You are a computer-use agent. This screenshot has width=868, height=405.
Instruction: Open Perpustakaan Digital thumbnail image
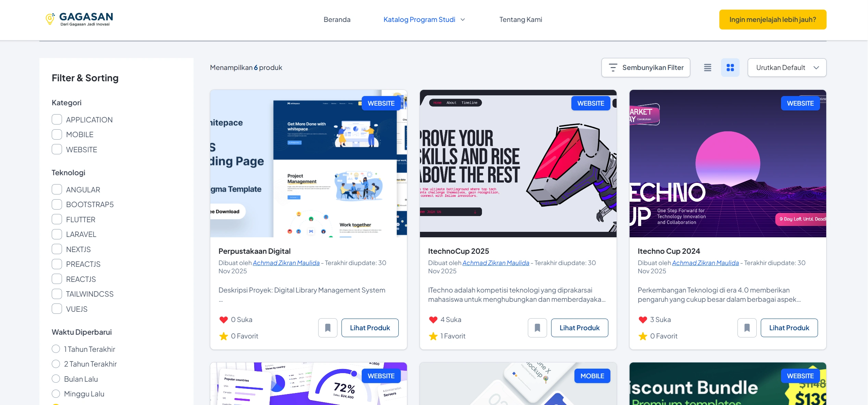308,164
